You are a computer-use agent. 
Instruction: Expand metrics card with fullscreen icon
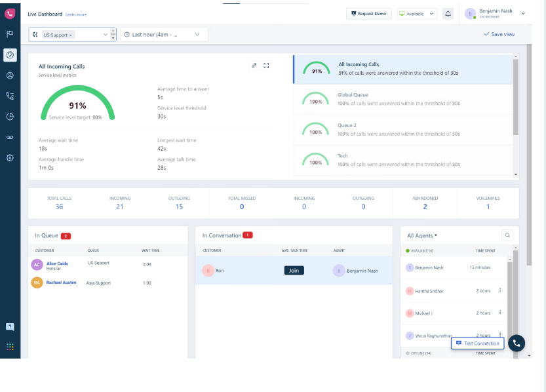click(266, 66)
